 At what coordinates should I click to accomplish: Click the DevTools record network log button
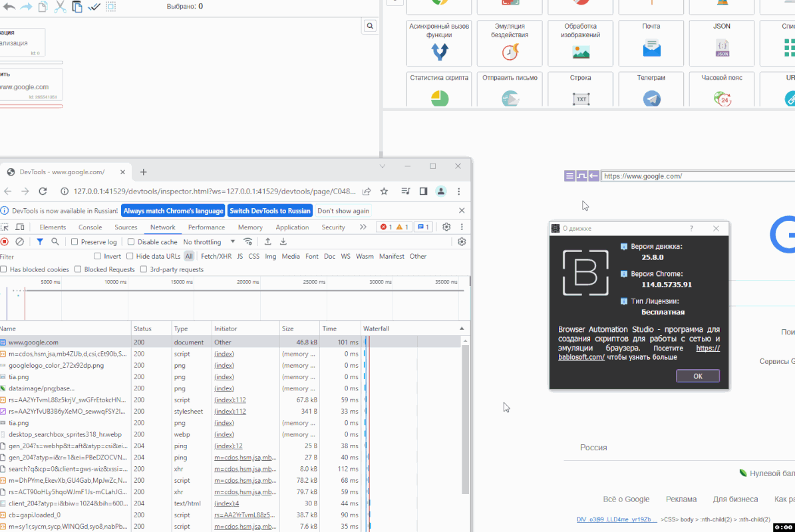click(5, 241)
